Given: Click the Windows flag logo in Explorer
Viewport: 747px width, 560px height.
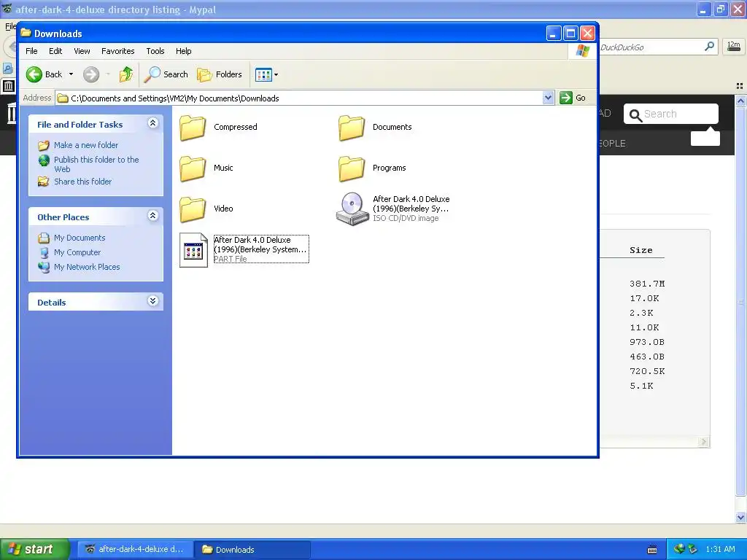Looking at the screenshot, I should click(582, 50).
